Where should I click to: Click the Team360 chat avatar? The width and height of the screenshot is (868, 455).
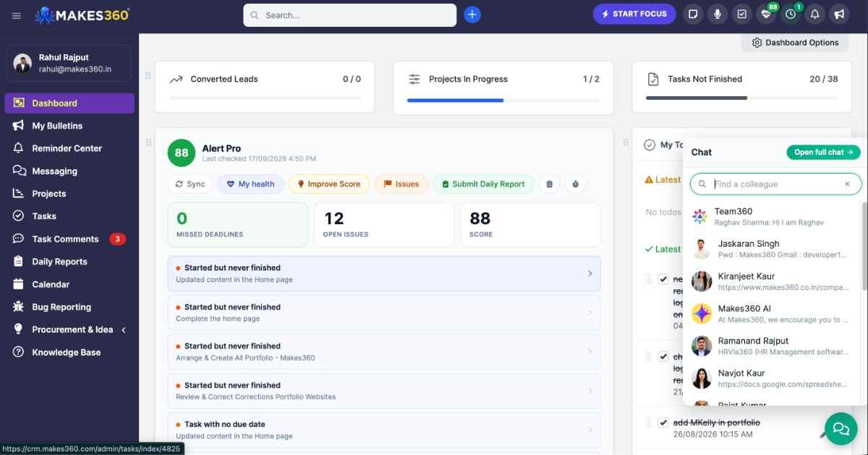[699, 216]
